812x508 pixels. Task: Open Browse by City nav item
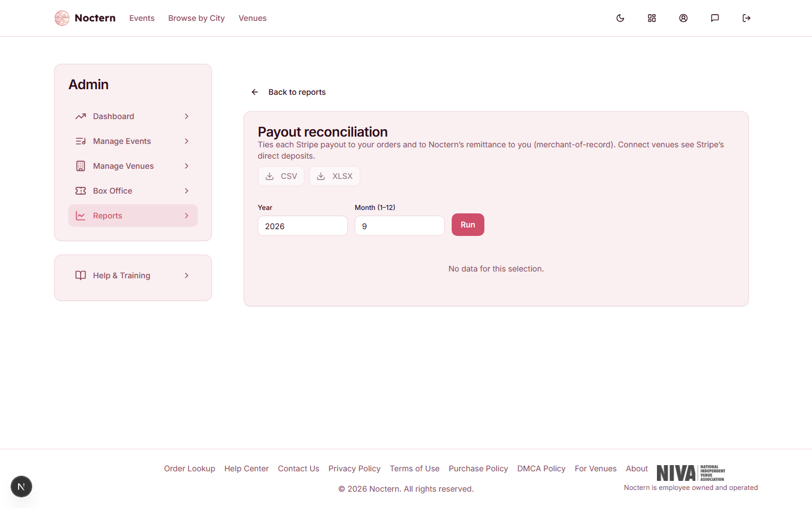(x=196, y=18)
